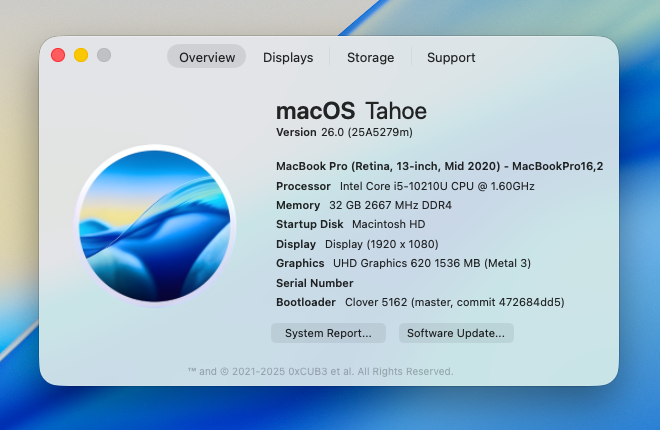Click the Serial Number label
Screen dimensions: 660x430
(x=314, y=283)
